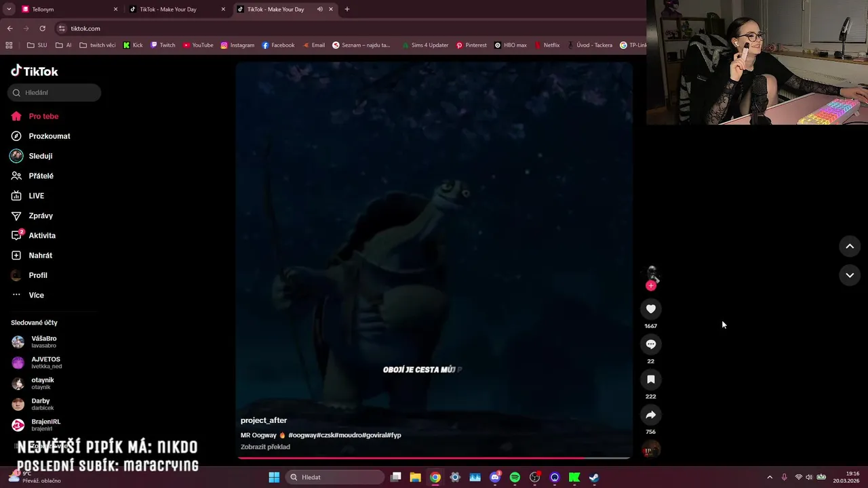Open Discord from the taskbar
The width and height of the screenshot is (868, 488).
tap(495, 477)
